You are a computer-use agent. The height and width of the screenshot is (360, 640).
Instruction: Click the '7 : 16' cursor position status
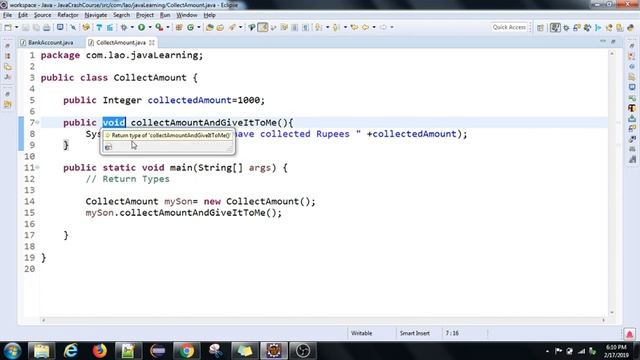(x=452, y=333)
